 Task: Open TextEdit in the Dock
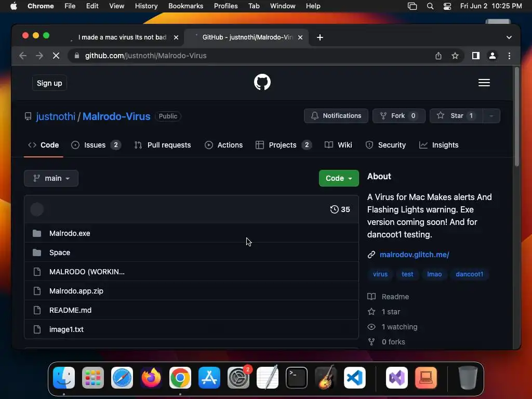(268, 378)
